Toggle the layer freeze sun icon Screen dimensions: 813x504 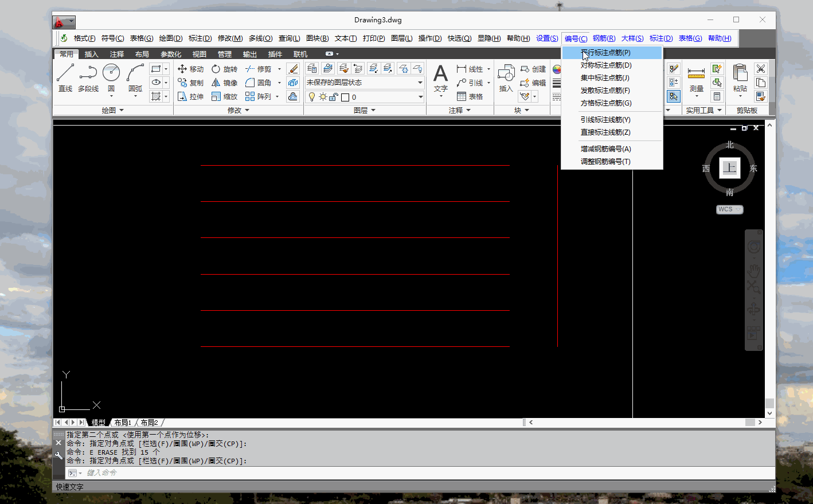pyautogui.click(x=323, y=97)
